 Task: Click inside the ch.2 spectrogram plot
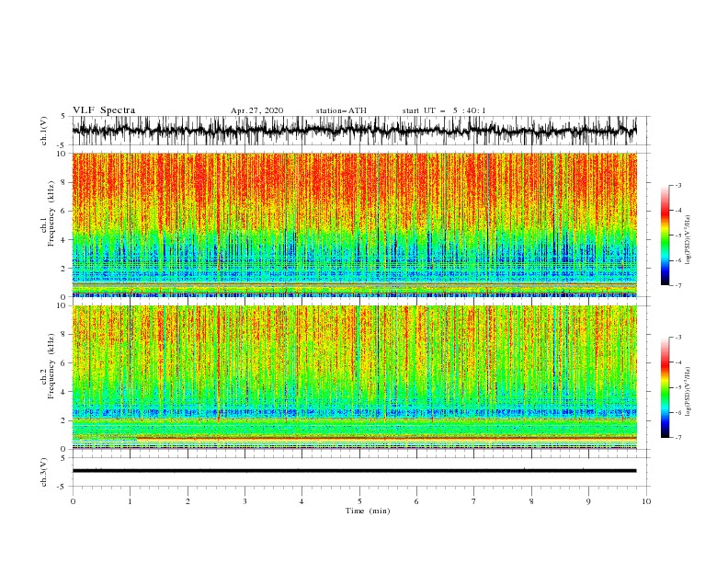tap(354, 377)
